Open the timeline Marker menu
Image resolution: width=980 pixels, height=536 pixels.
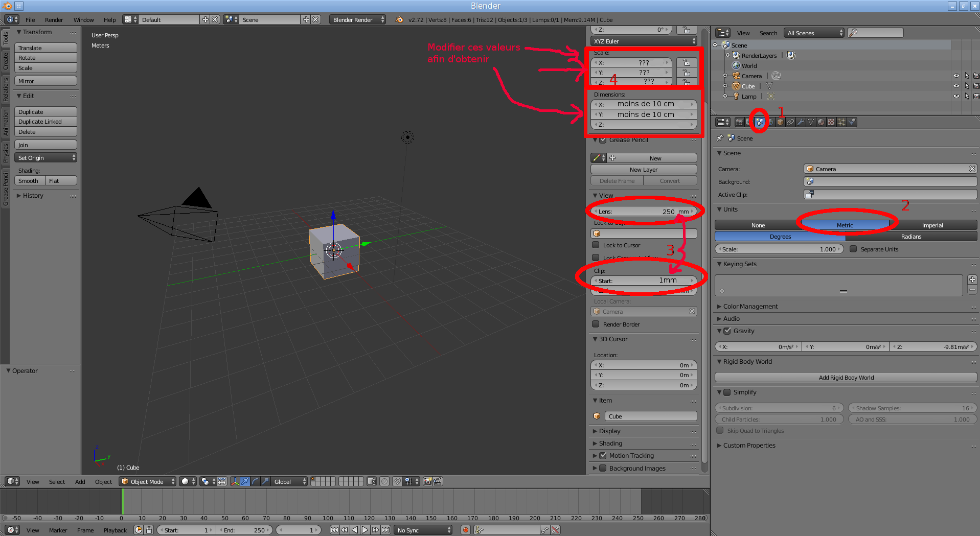click(58, 530)
